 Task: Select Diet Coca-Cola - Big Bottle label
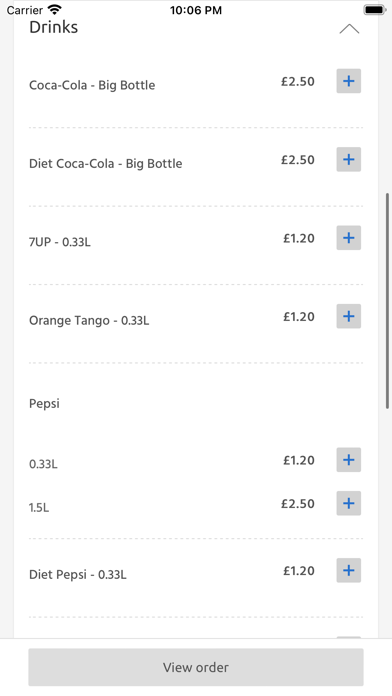[x=106, y=164]
